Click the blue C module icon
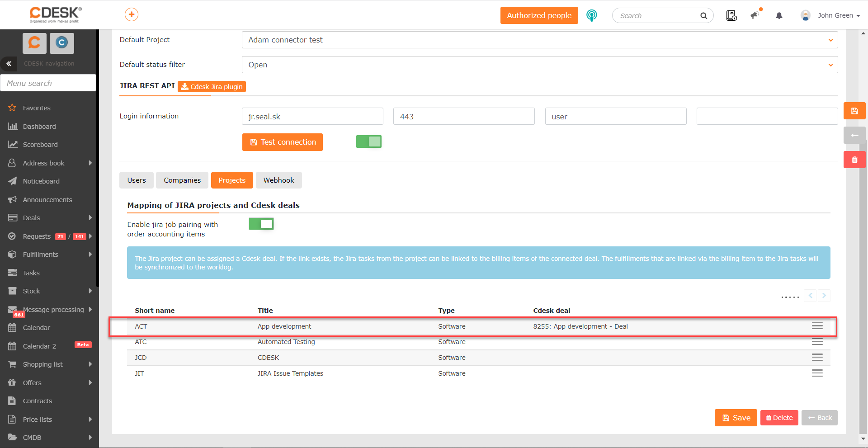The height and width of the screenshot is (448, 868). coord(61,43)
